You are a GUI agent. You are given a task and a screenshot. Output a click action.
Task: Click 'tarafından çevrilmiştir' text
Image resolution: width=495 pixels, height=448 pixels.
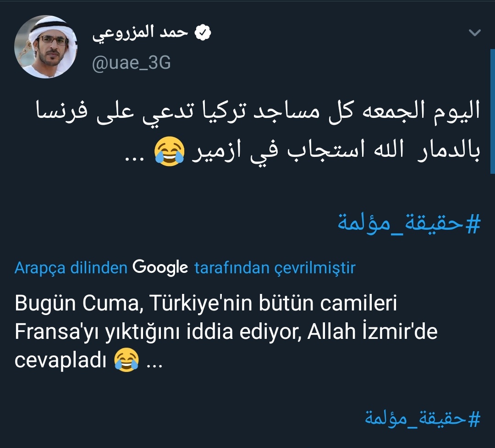pyautogui.click(x=275, y=268)
